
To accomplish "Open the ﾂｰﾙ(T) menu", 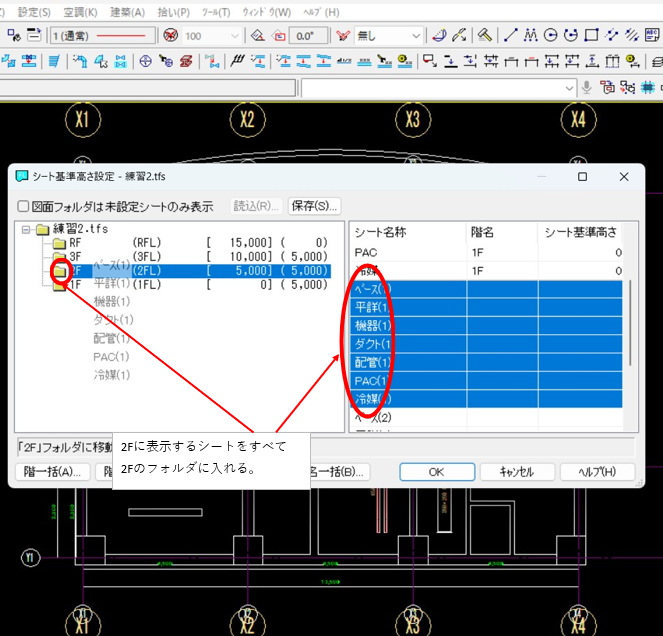I will pyautogui.click(x=216, y=12).
